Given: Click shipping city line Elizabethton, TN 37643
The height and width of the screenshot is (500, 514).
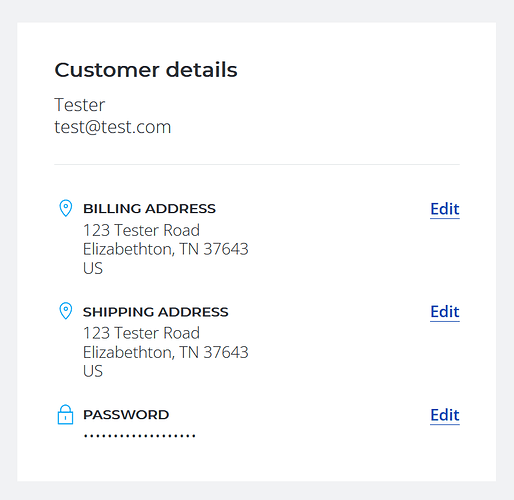Looking at the screenshot, I should 166,352.
